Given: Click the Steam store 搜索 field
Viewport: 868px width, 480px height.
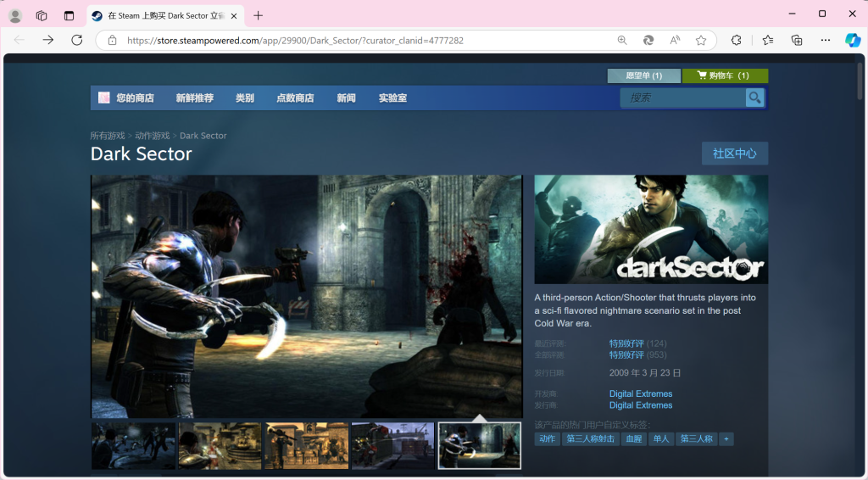Looking at the screenshot, I should pos(683,98).
